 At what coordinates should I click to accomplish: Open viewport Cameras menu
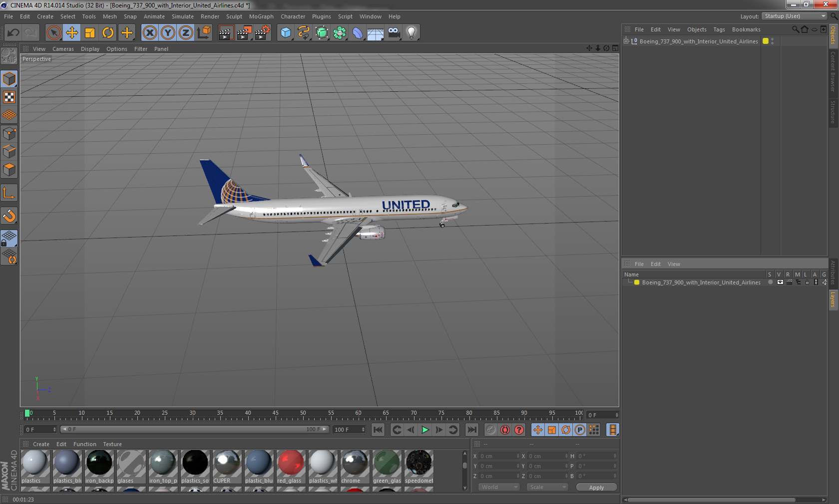coord(63,49)
